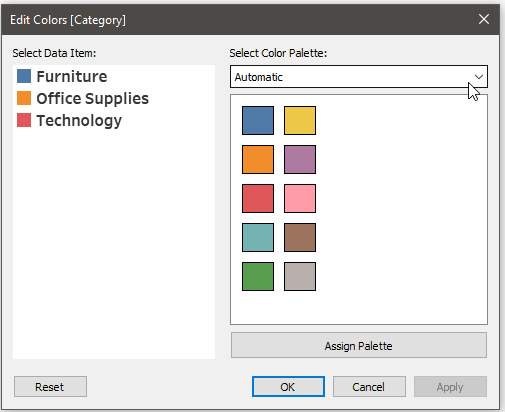Click the Assign Palette button
The image size is (505, 412).
pyautogui.click(x=359, y=345)
